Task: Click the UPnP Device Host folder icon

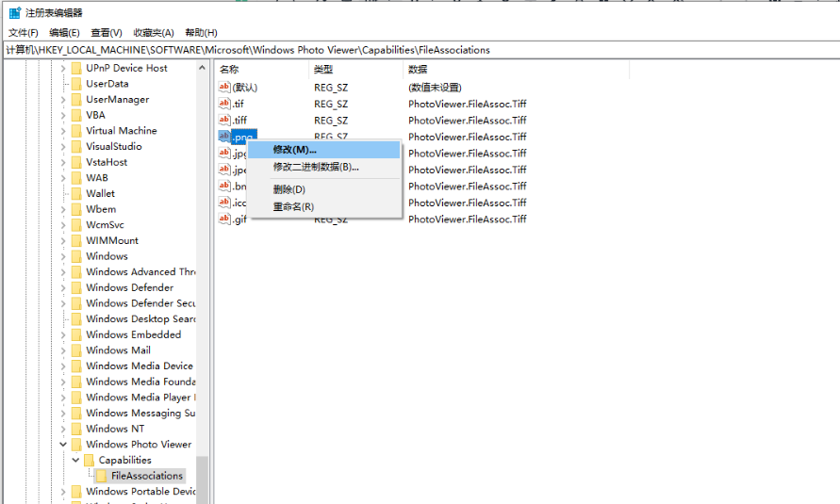Action: pos(76,68)
